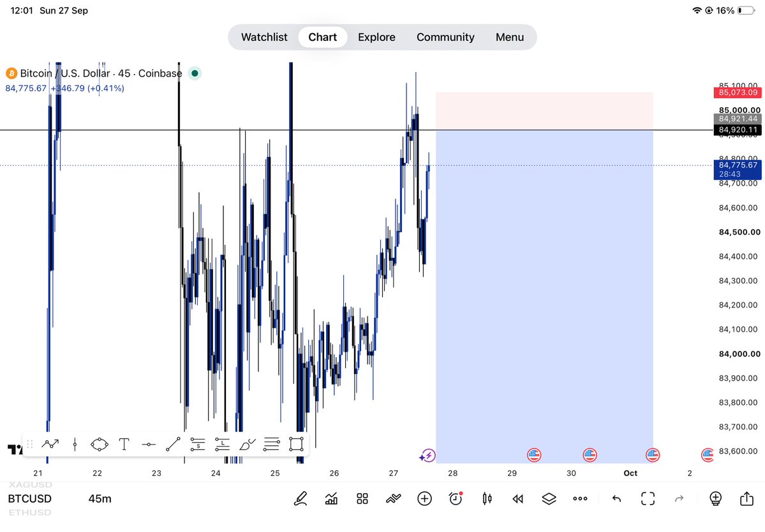This screenshot has height=532, width=765.
Task: Tap the 84,000.00 price scale label
Action: click(739, 354)
